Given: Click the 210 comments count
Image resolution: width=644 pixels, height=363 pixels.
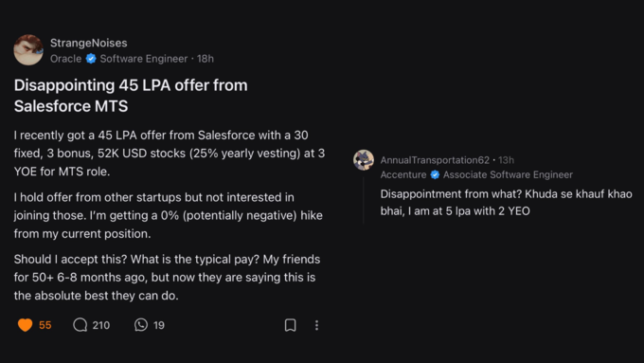Looking at the screenshot, I should (x=101, y=325).
